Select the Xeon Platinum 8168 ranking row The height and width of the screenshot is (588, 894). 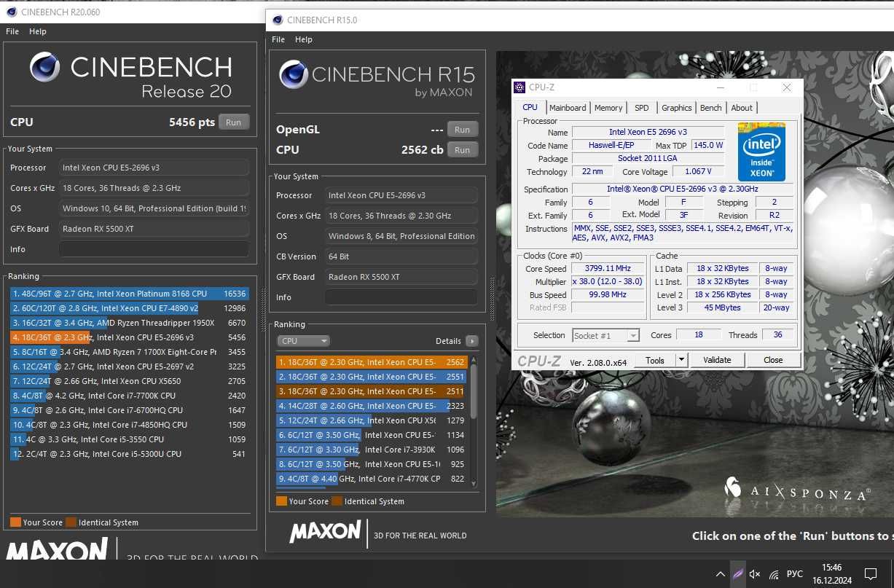coord(130,294)
